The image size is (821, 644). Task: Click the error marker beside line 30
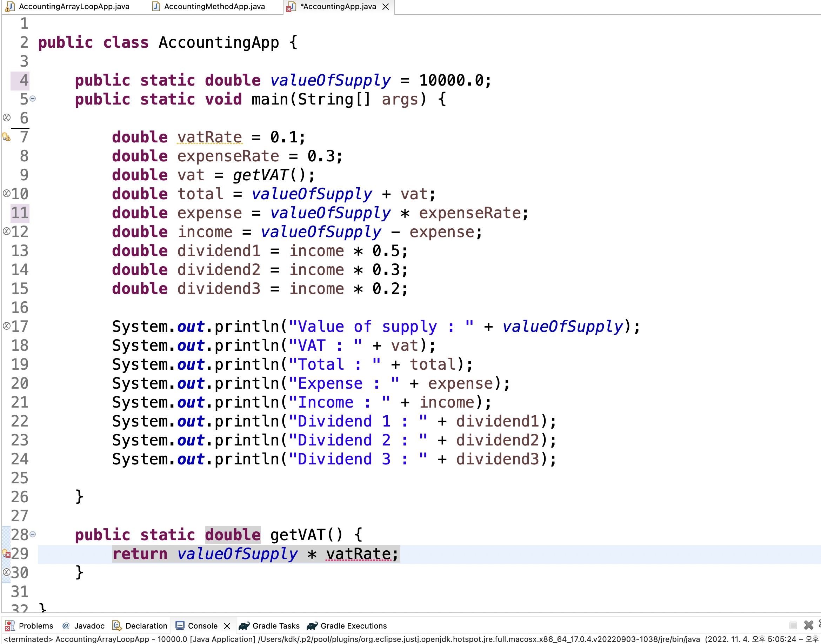(6, 572)
